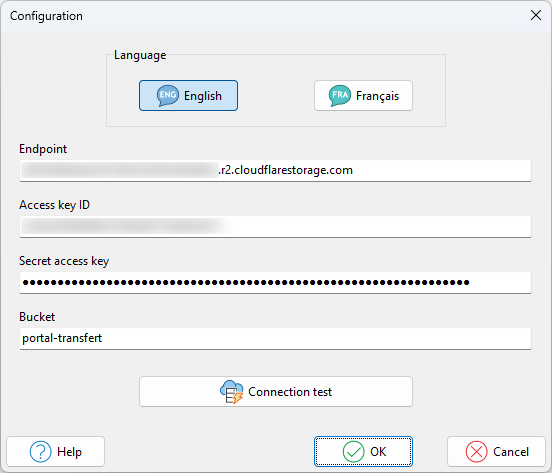Click the Language group label
The width and height of the screenshot is (552, 473).
pyautogui.click(x=140, y=55)
